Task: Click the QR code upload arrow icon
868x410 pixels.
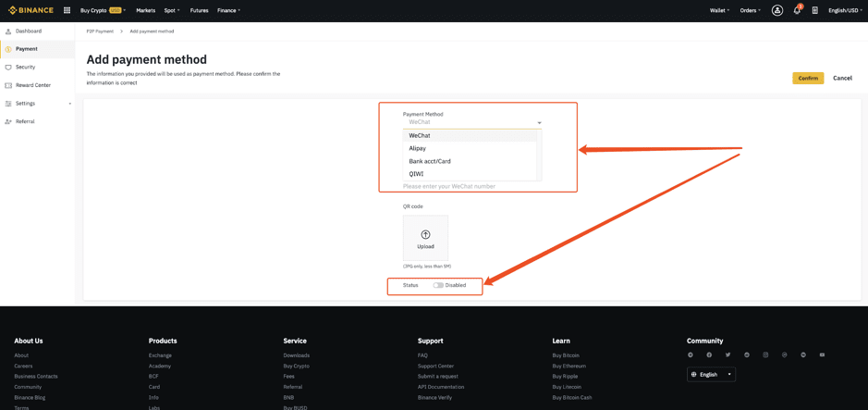Action: click(426, 234)
